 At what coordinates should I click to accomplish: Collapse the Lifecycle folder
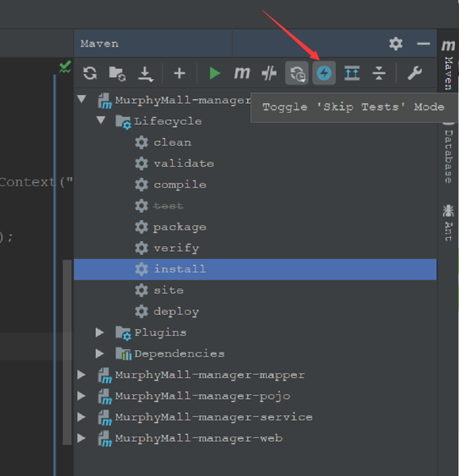pyautogui.click(x=101, y=120)
